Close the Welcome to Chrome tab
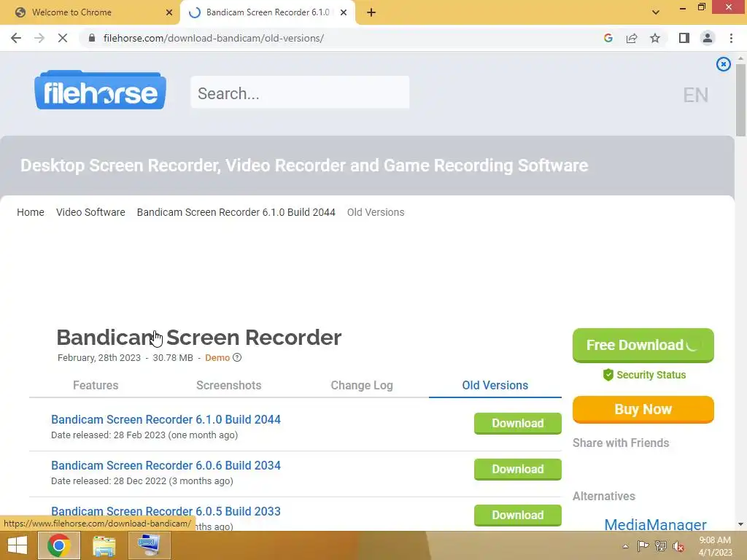The width and height of the screenshot is (747, 560). tap(169, 12)
